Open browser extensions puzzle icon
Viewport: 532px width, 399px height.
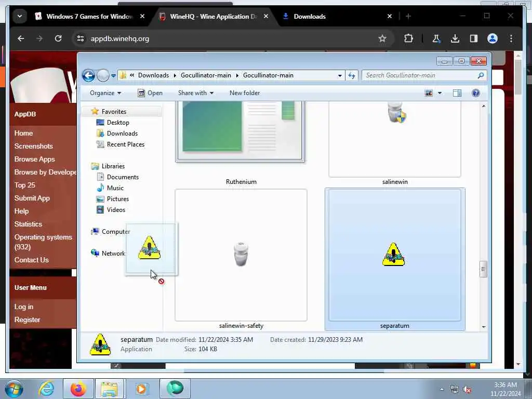click(x=408, y=38)
